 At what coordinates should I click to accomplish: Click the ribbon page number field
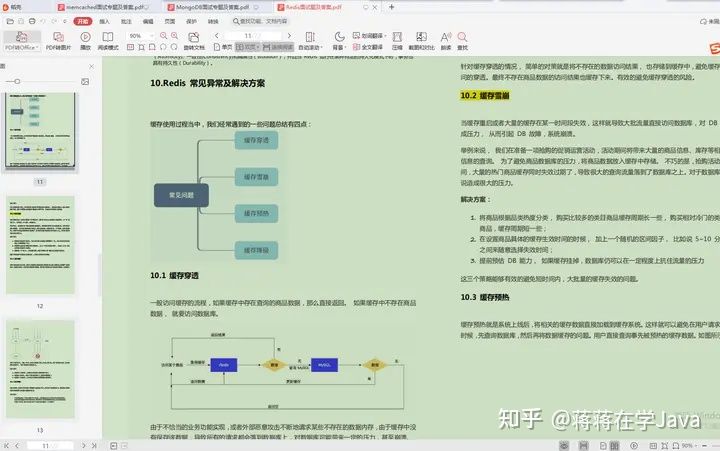pyautogui.click(x=253, y=35)
